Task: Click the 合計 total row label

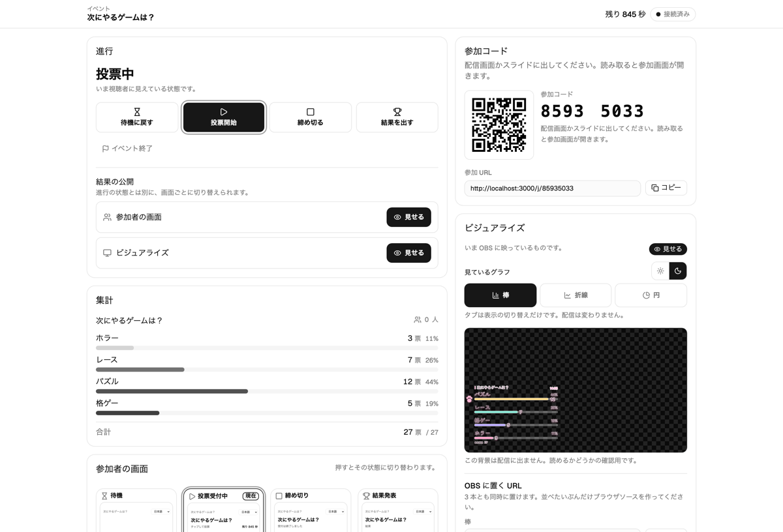Action: 103,432
